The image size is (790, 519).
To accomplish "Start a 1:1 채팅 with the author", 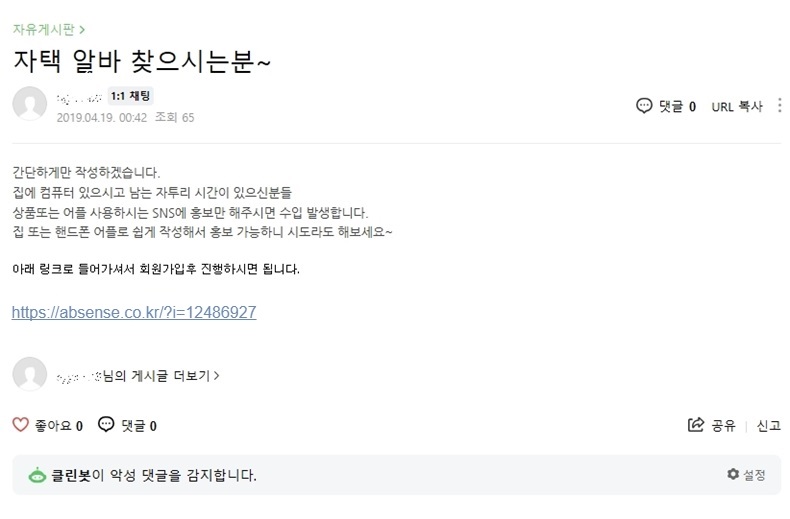I will click(130, 96).
